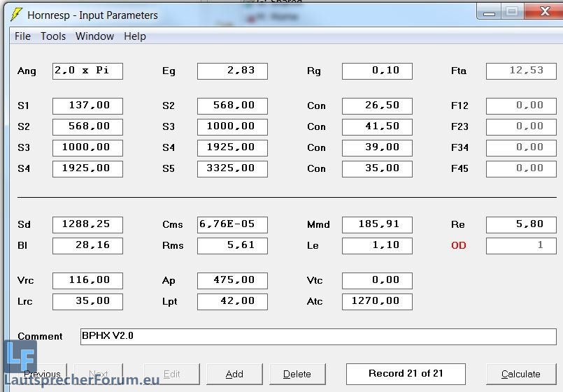Click the Re resistance field
The height and width of the screenshot is (392, 563).
(521, 224)
